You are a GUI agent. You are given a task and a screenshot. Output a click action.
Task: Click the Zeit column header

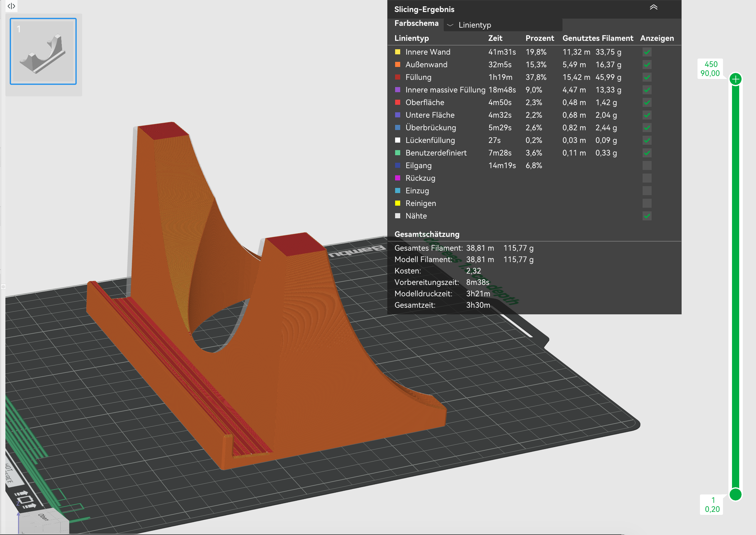(495, 38)
